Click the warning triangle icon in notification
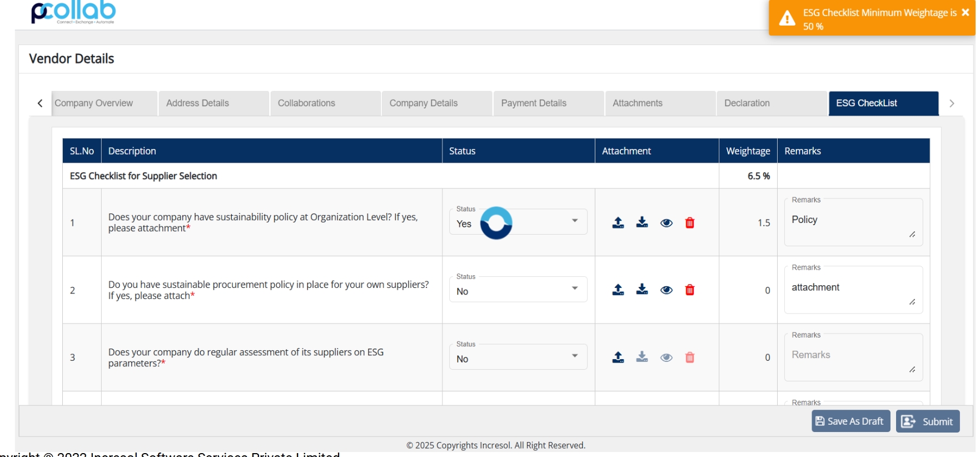Screen dimensions: 980x457 (x=787, y=18)
